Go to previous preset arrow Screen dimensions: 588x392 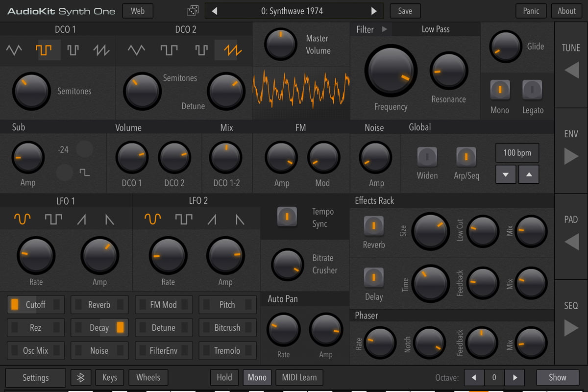215,11
